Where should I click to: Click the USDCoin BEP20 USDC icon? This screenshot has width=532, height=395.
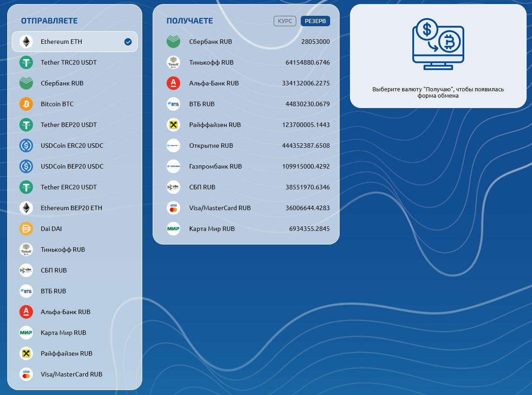coord(26,166)
